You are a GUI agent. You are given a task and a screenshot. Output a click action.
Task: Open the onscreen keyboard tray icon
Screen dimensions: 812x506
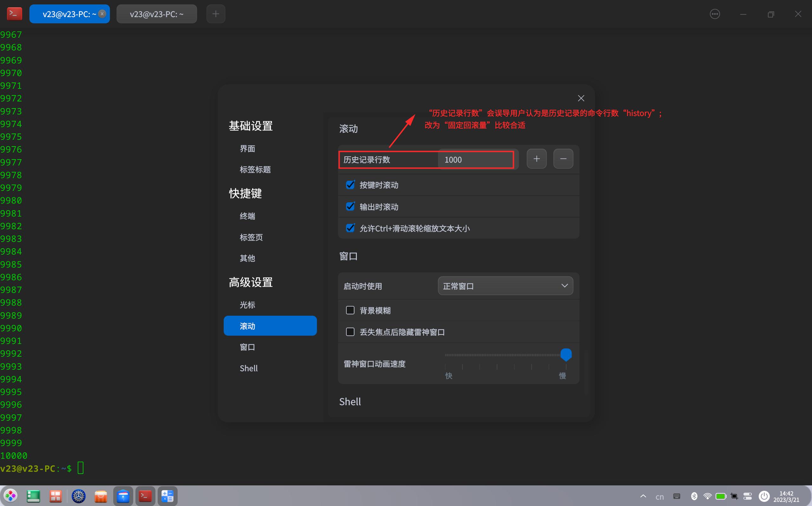[x=677, y=496]
